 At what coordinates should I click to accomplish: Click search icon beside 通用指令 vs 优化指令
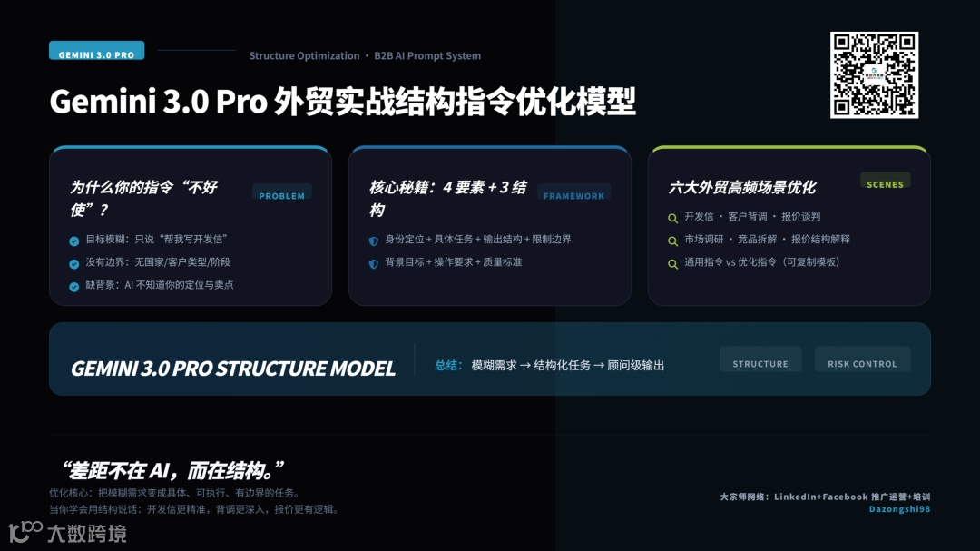point(672,264)
